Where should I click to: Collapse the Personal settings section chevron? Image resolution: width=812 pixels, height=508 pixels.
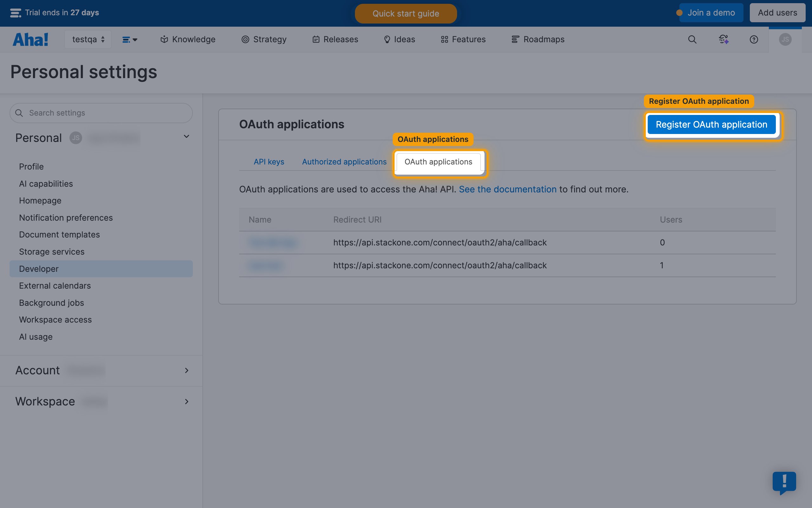[187, 137]
